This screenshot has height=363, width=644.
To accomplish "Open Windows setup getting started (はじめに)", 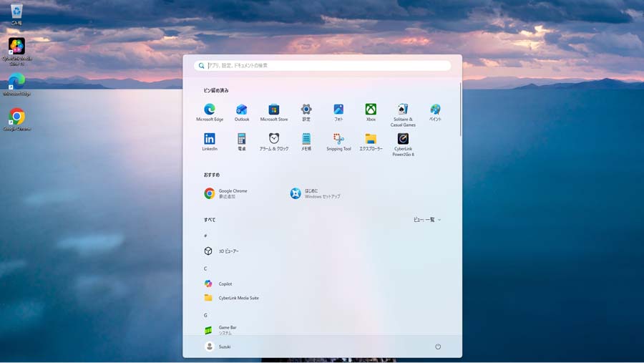I will click(316, 193).
